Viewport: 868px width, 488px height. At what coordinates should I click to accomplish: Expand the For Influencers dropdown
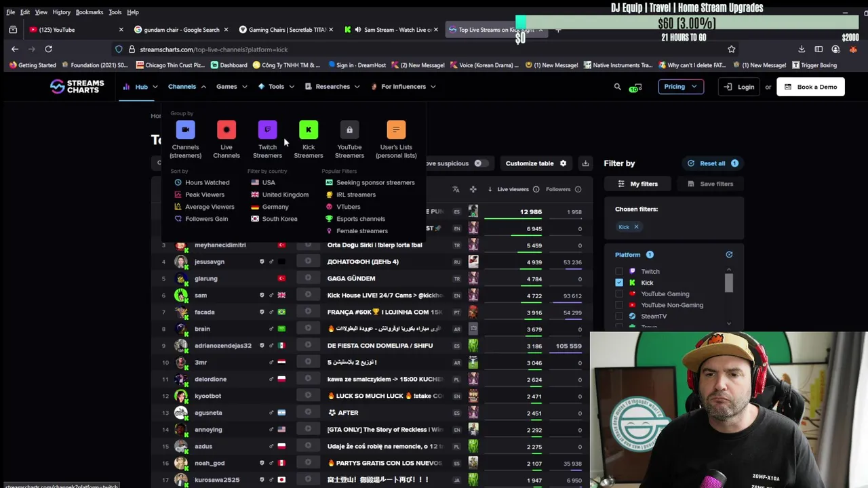tap(403, 87)
